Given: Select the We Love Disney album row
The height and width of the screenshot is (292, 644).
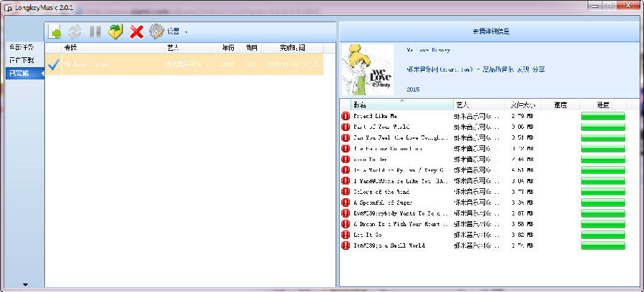Looking at the screenshot, I should 184,64.
